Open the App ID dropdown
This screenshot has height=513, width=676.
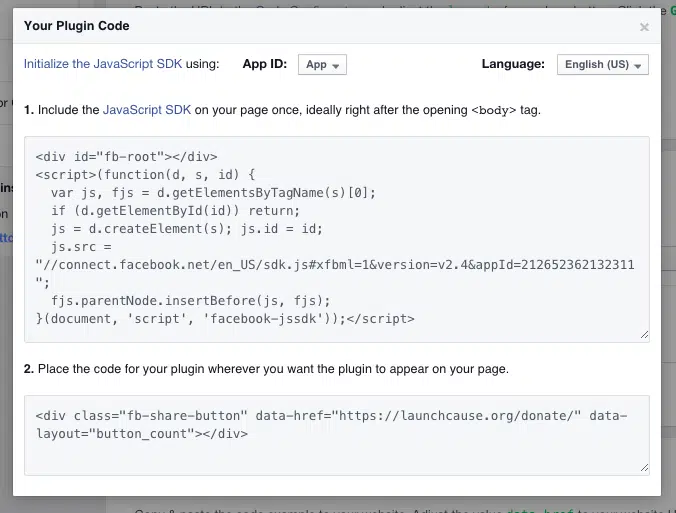(322, 65)
